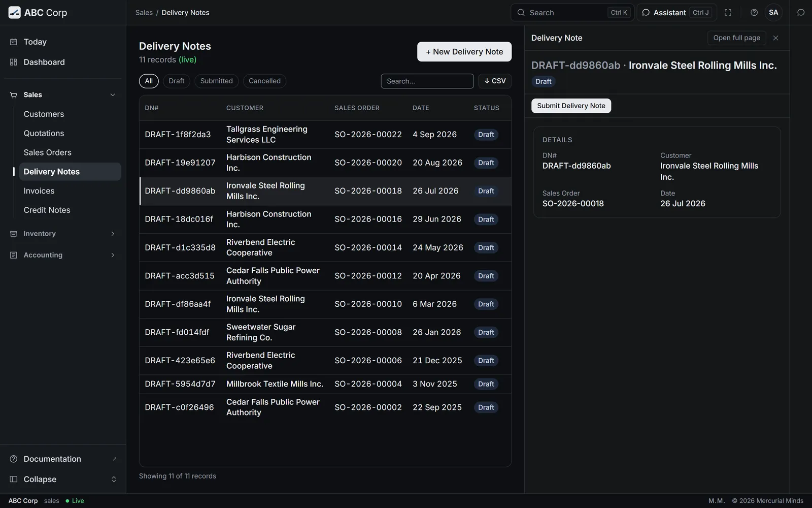Click the Accounting ledger icon

click(14, 255)
